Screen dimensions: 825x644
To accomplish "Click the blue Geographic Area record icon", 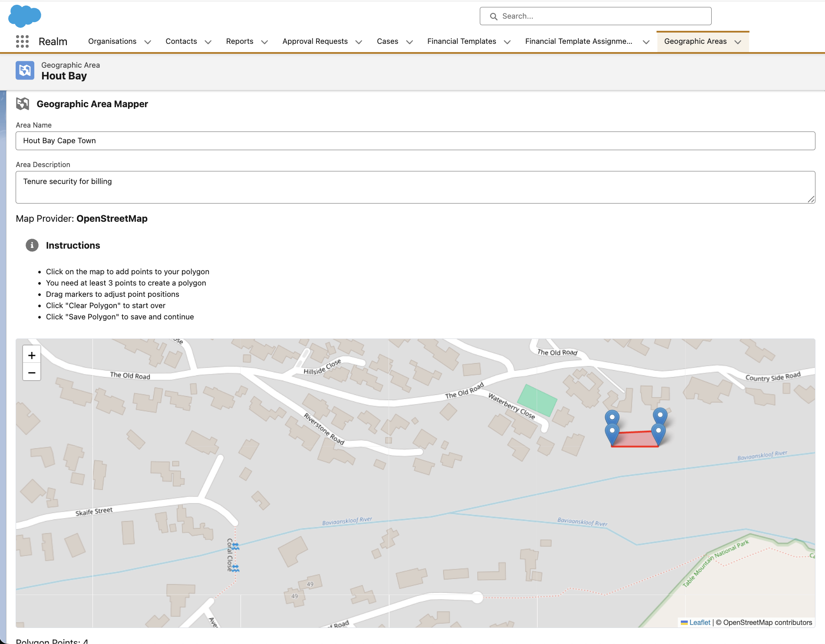I will click(25, 70).
